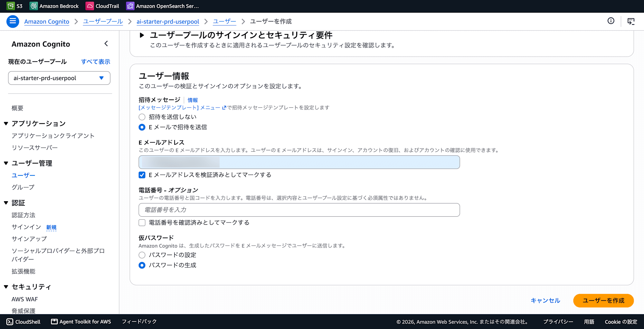
Task: Open the Amazon Bedrock shortcut icon
Action: 33,6
